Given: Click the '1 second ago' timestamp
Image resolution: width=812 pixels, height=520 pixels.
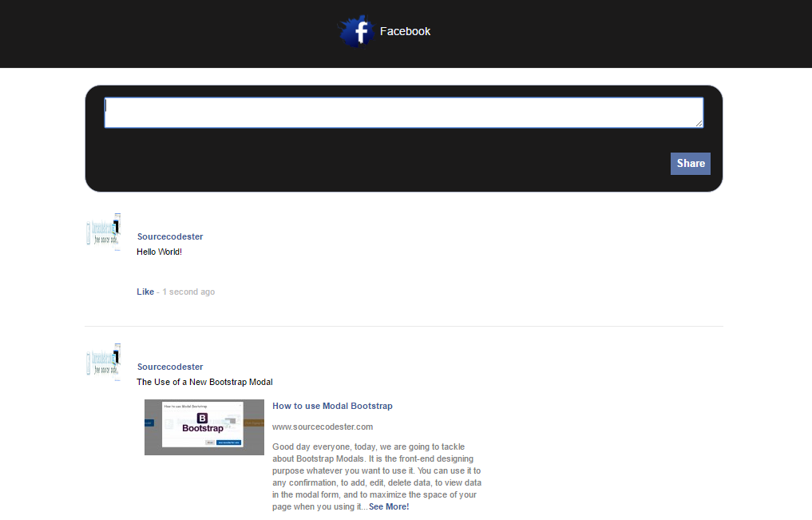Looking at the screenshot, I should (x=188, y=292).
